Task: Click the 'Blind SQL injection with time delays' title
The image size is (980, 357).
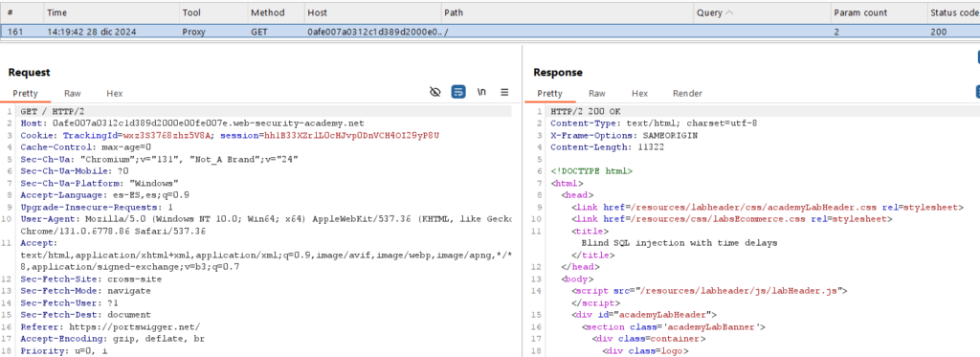Action: [679, 242]
